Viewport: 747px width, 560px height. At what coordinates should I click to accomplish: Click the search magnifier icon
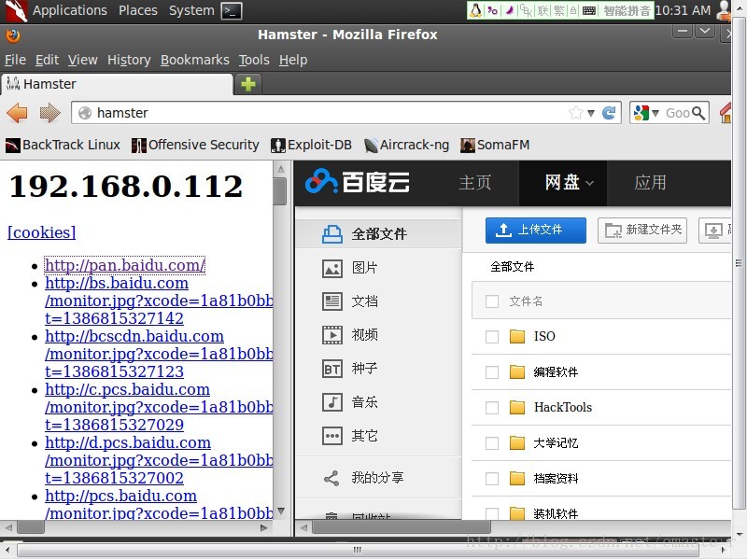tap(698, 113)
